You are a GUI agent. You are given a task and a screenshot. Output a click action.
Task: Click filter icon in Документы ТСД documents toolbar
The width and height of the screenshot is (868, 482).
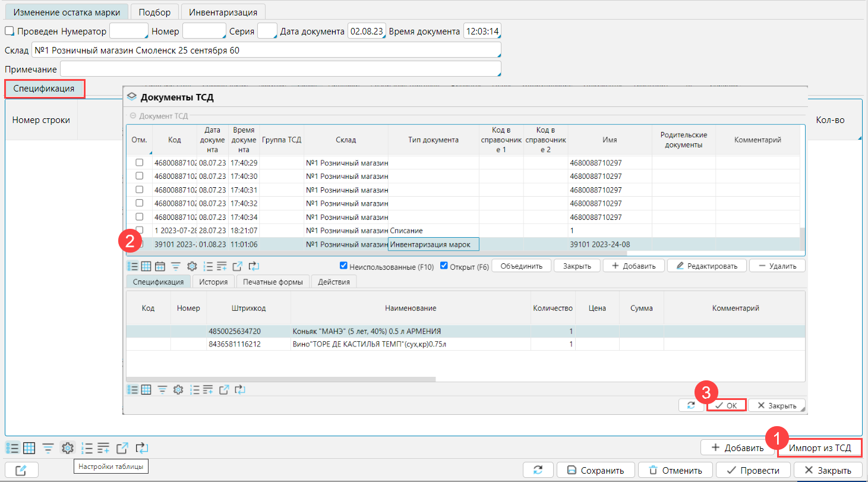pos(176,266)
